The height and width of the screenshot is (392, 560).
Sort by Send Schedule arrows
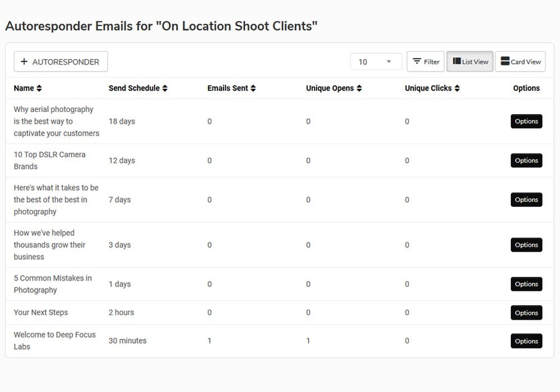click(165, 88)
